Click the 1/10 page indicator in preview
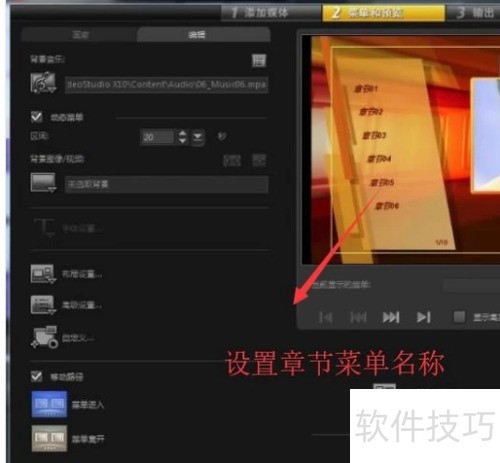This screenshot has height=463, width=500. click(441, 242)
